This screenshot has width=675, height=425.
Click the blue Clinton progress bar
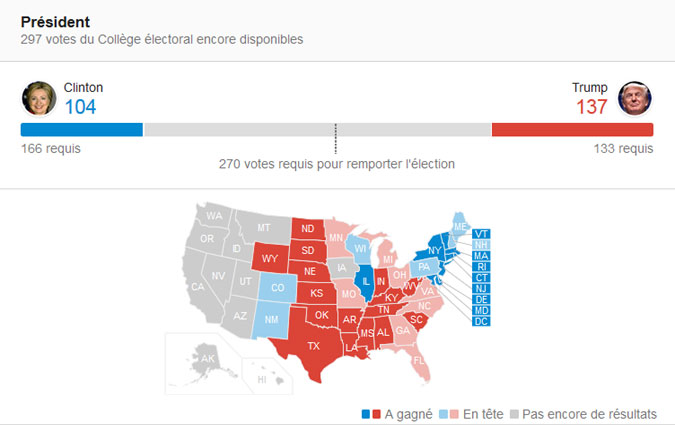pyautogui.click(x=82, y=130)
